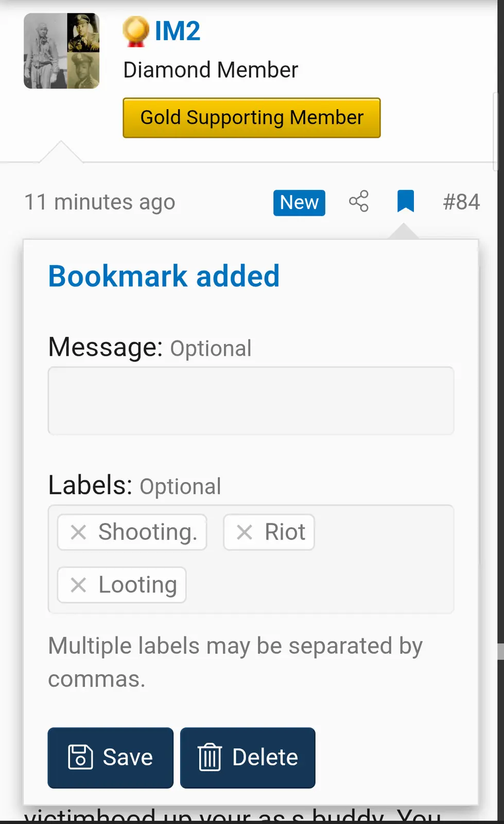The image size is (504, 824).
Task: Click the New post badge
Action: coord(299,202)
